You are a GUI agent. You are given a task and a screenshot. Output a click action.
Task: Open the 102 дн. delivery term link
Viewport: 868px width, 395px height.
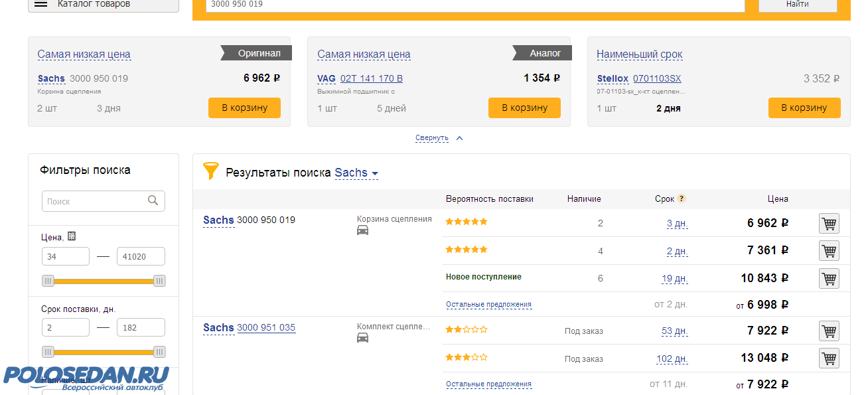672,358
